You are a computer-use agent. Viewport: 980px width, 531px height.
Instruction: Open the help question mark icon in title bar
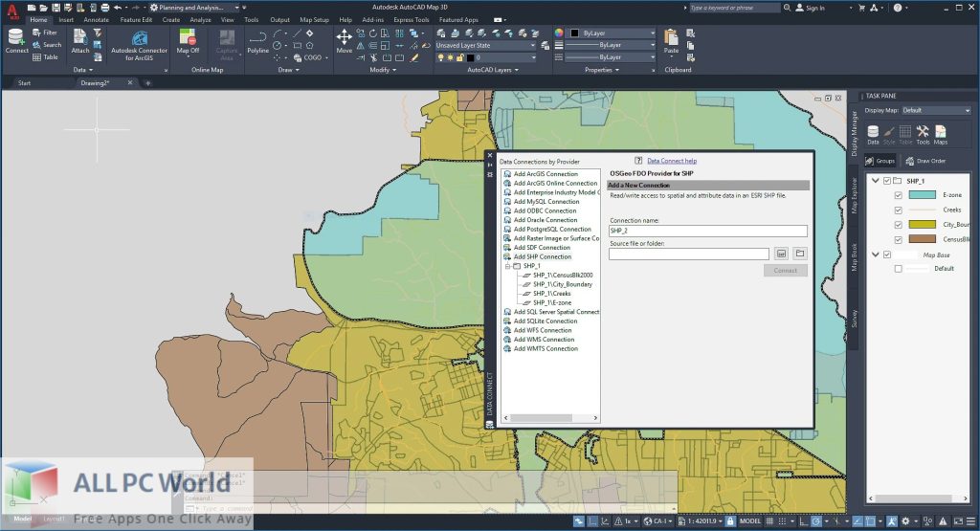(898, 8)
